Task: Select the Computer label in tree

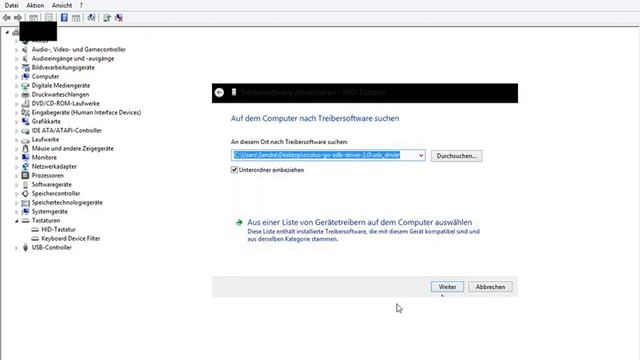Action: coord(45,76)
